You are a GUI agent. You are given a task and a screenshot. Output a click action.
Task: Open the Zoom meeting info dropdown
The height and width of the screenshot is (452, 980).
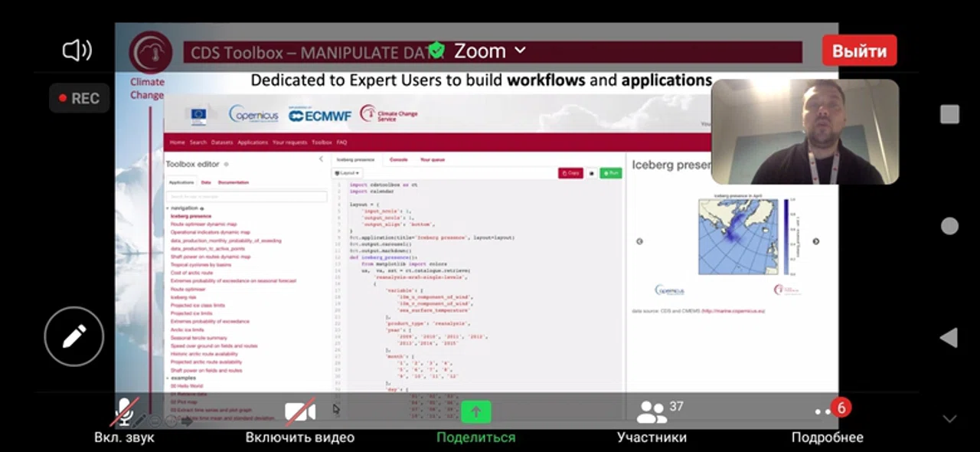(x=490, y=51)
